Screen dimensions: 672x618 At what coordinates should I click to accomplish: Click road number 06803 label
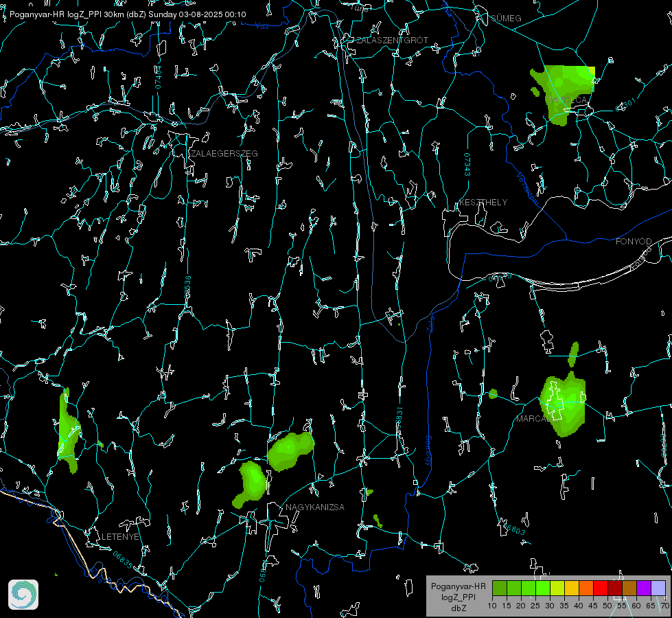pyautogui.click(x=514, y=529)
